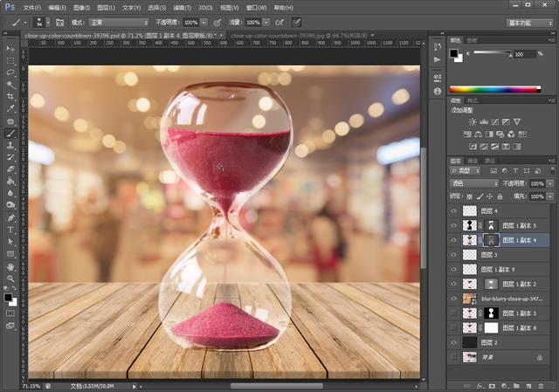Click the foreground color swatch in Color panel
The image size is (559, 392).
coord(453,53)
